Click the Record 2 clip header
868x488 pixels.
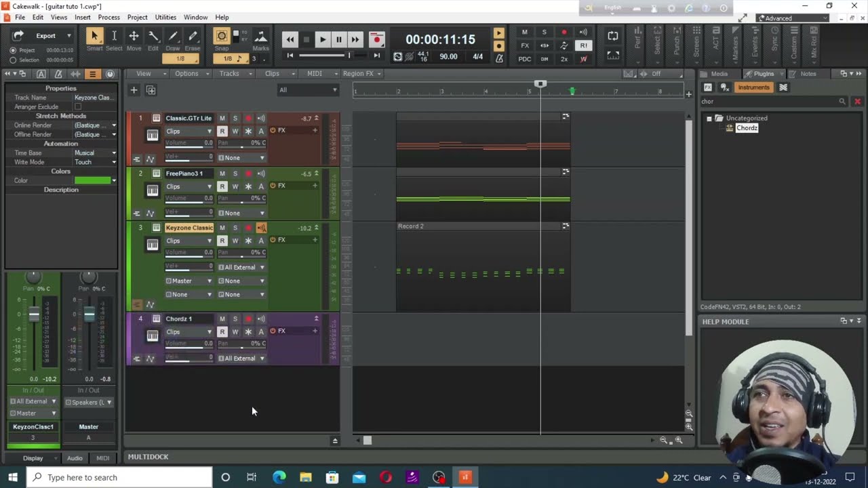(x=483, y=226)
